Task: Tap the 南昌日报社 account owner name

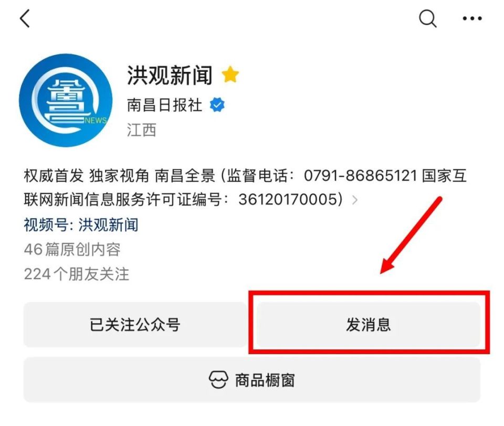Action: point(164,105)
